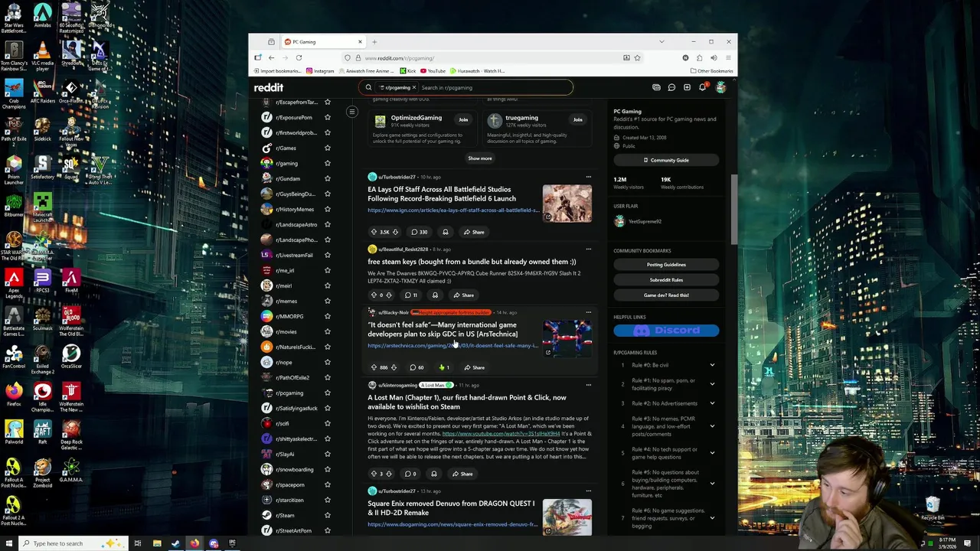Favorite r/Games with its star

click(328, 148)
